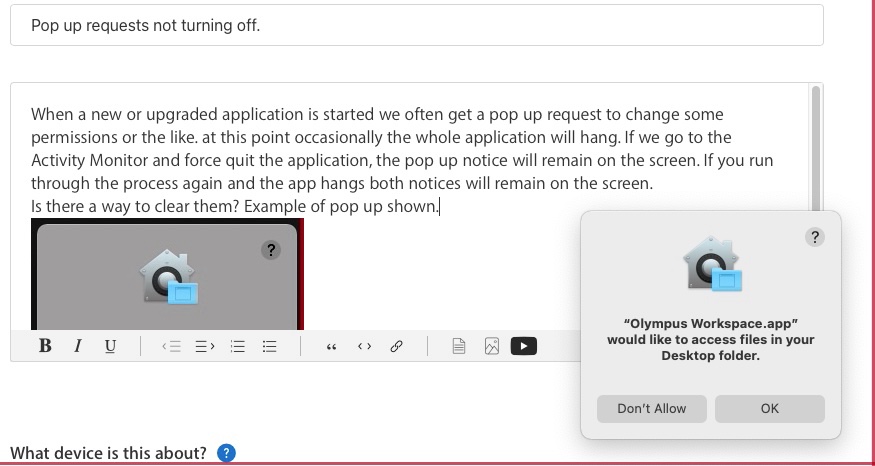
Task: Click help icon beside "What device is this about?"
Action: (x=226, y=453)
